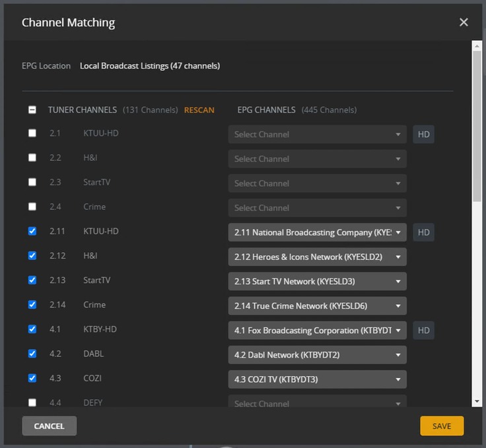Save the channel matching
Screen dimensions: 486x448
[x=442, y=426]
